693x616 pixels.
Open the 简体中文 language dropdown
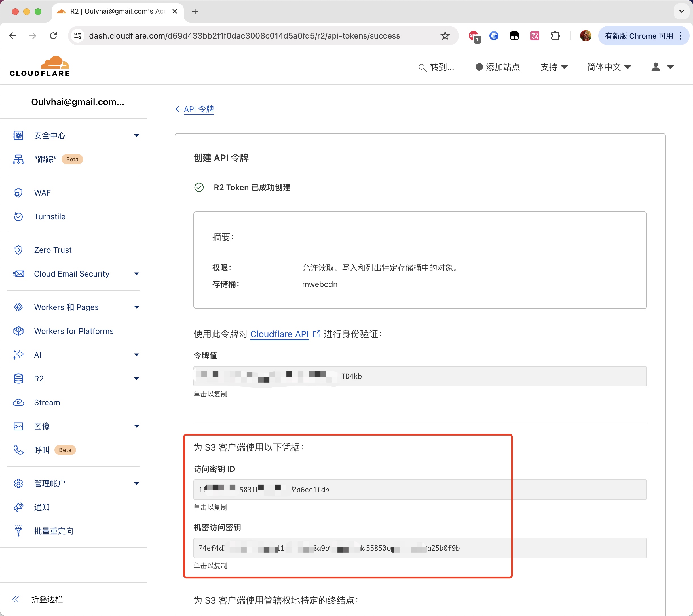coord(609,67)
